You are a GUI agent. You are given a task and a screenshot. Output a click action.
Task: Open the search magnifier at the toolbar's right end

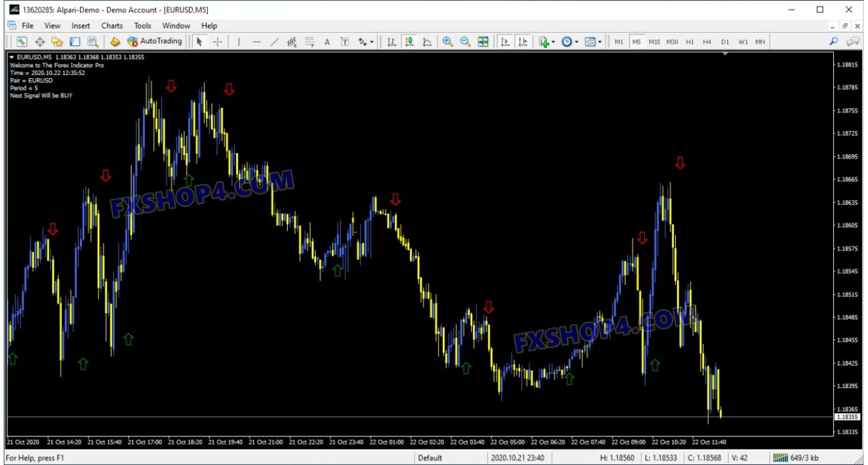834,42
